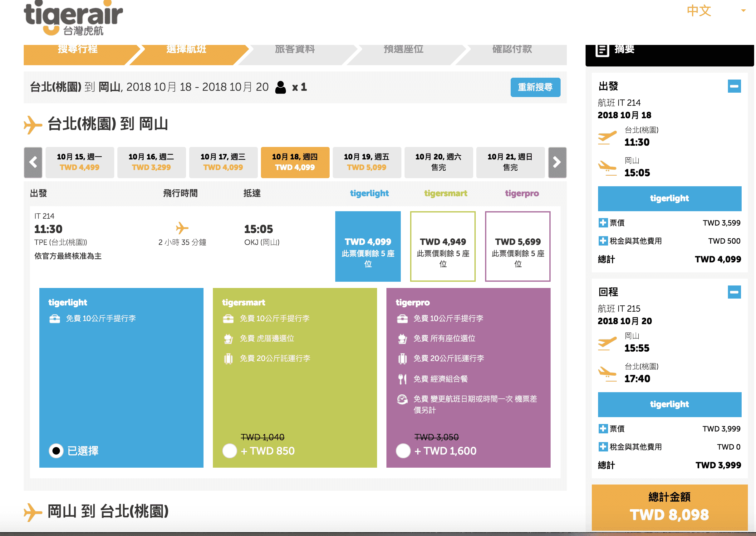Click tigerpro hand luggage icon
The width and height of the screenshot is (756, 536).
(x=402, y=319)
